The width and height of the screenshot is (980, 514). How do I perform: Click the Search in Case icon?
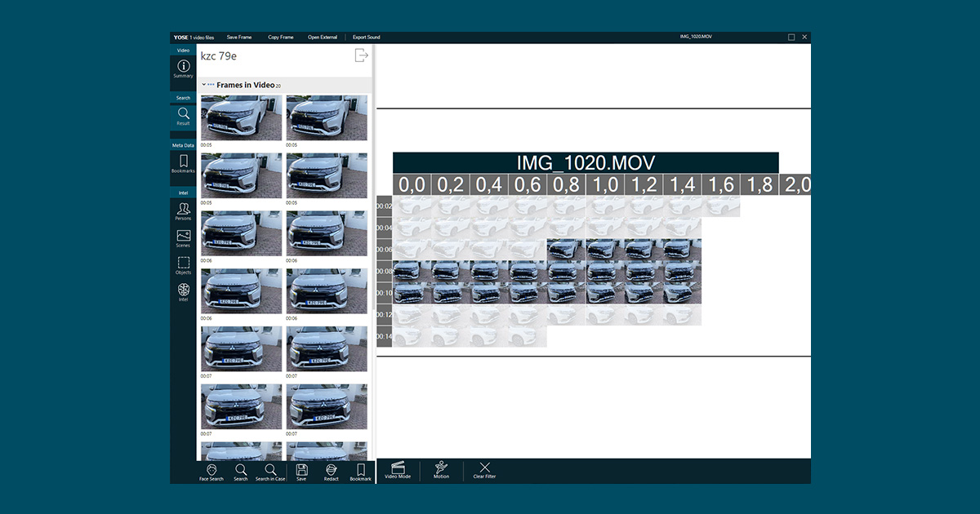tap(270, 472)
